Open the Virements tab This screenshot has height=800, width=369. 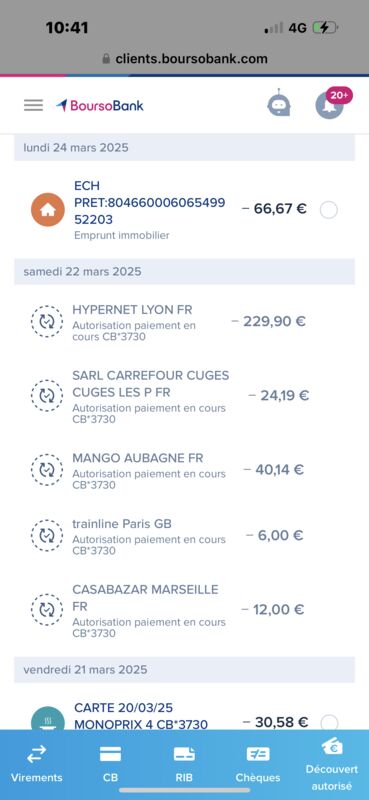(x=37, y=763)
